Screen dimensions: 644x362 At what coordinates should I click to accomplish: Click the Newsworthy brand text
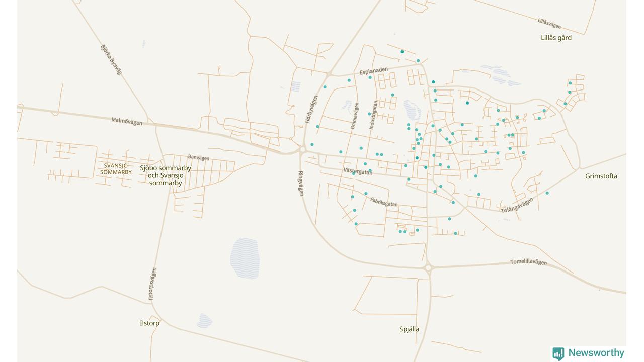click(x=596, y=353)
